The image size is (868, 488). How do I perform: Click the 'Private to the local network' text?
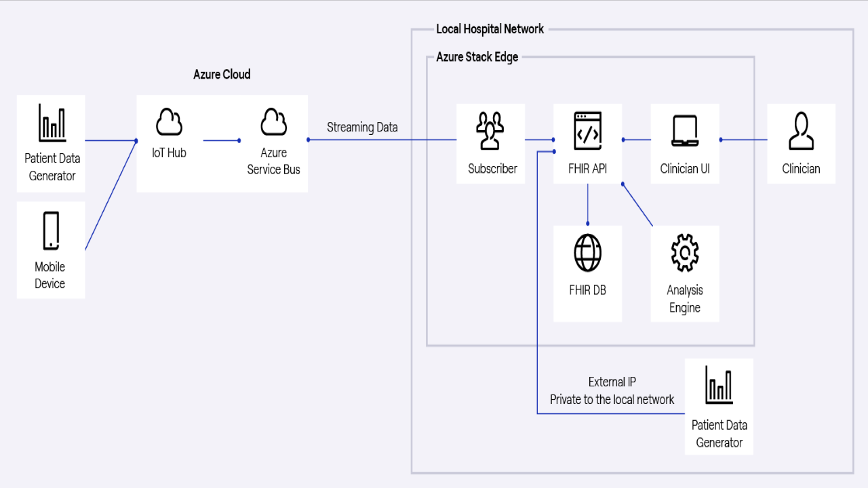coord(612,400)
